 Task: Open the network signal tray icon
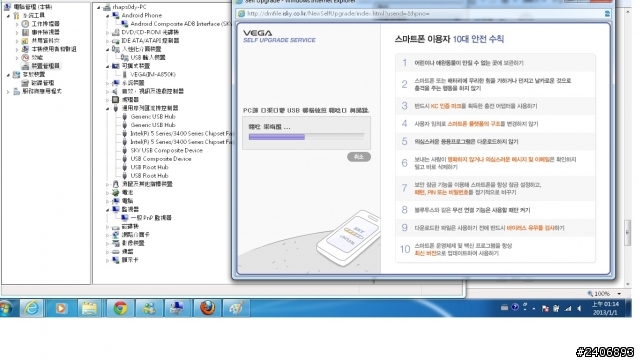(x=568, y=309)
